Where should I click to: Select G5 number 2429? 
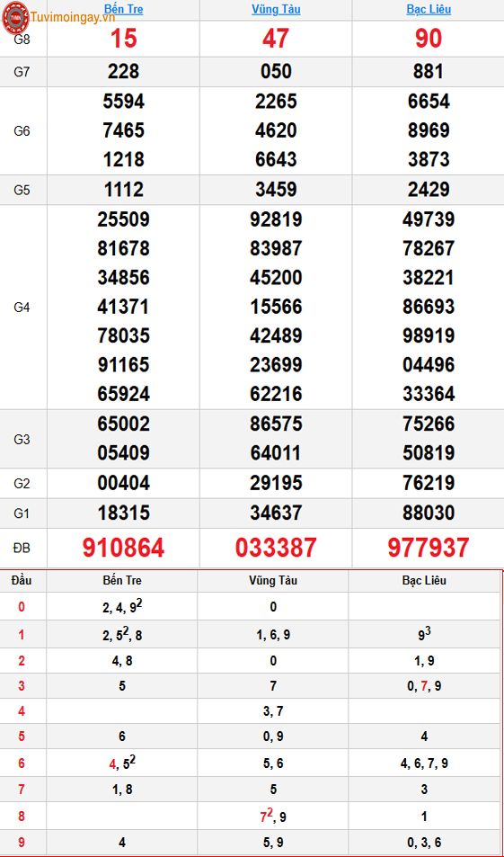[x=429, y=189]
